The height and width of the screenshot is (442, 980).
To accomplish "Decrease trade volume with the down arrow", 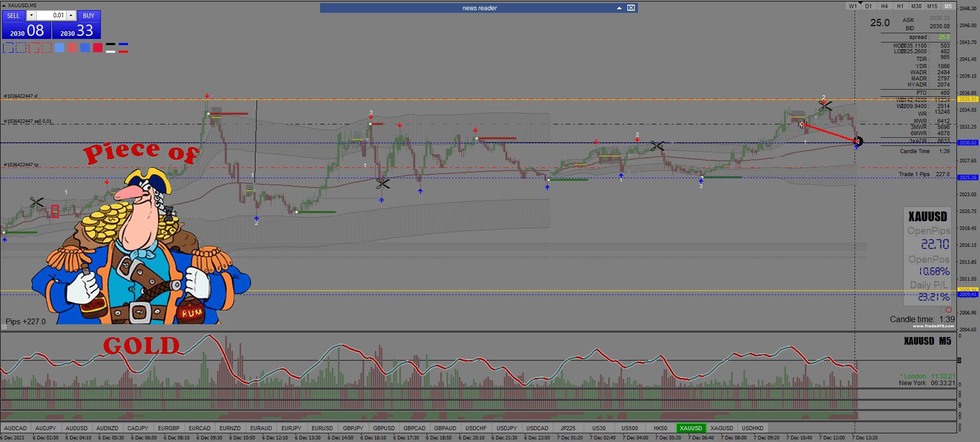I will tap(31, 15).
